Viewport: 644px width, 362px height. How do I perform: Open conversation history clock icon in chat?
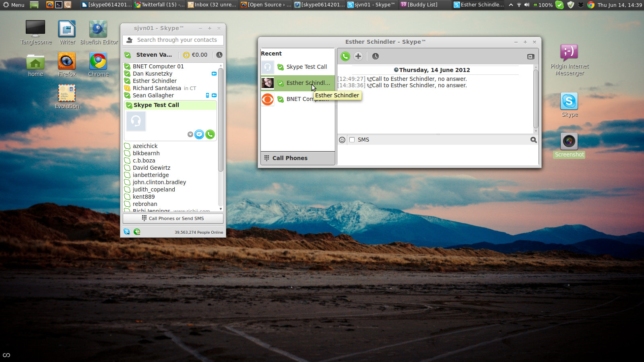pos(376,56)
